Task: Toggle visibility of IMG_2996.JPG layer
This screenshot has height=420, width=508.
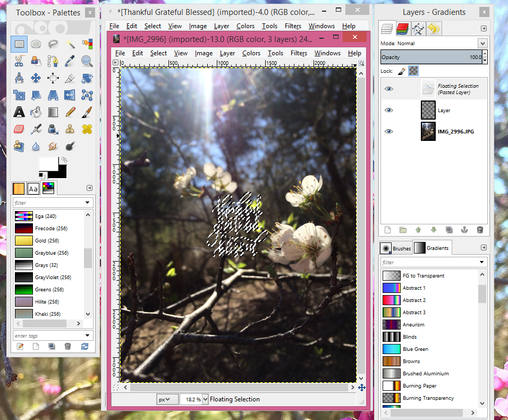Action: (x=389, y=131)
